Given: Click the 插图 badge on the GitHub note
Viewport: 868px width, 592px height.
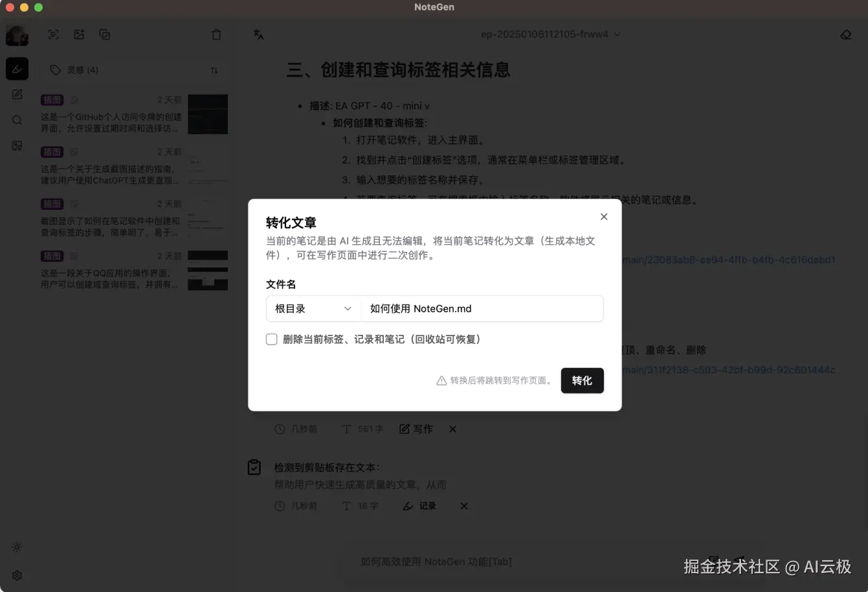Looking at the screenshot, I should [x=52, y=100].
